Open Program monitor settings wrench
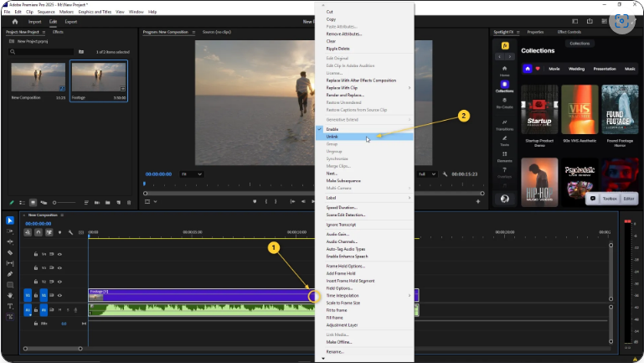Screen dimensions: 644x363 (445, 174)
